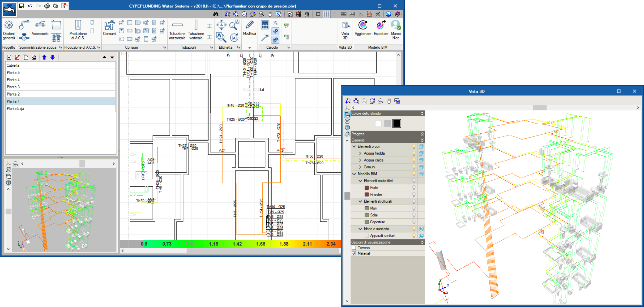Choose Tubazione orizzontale tool
644x307 pixels.
click(177, 30)
